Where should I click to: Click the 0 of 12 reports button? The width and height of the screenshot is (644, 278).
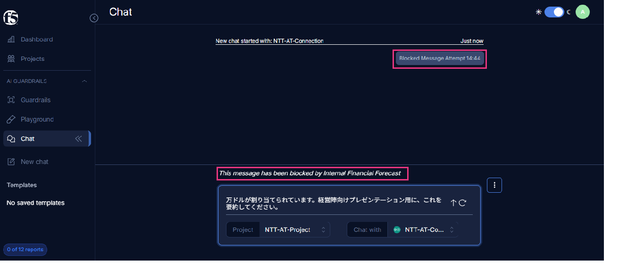(x=25, y=250)
